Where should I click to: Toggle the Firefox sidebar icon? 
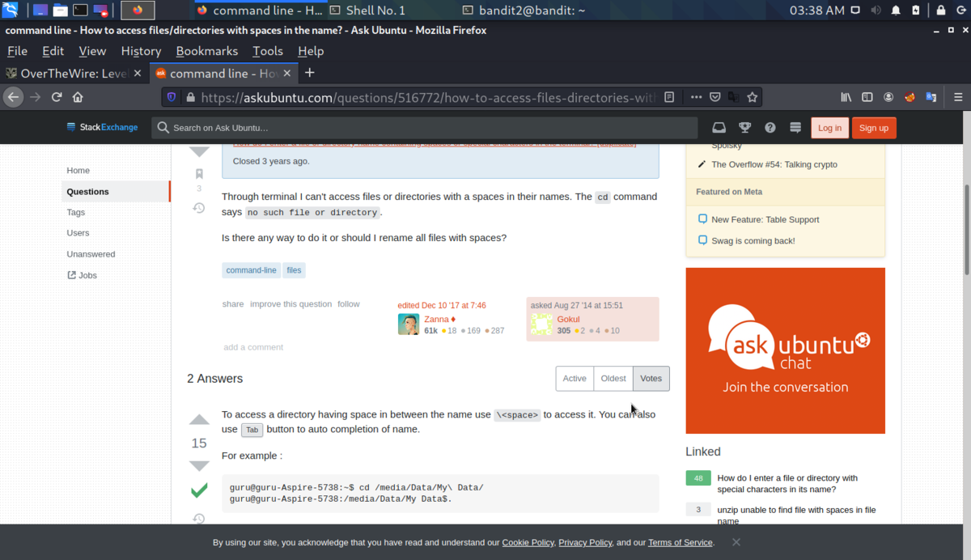click(867, 97)
